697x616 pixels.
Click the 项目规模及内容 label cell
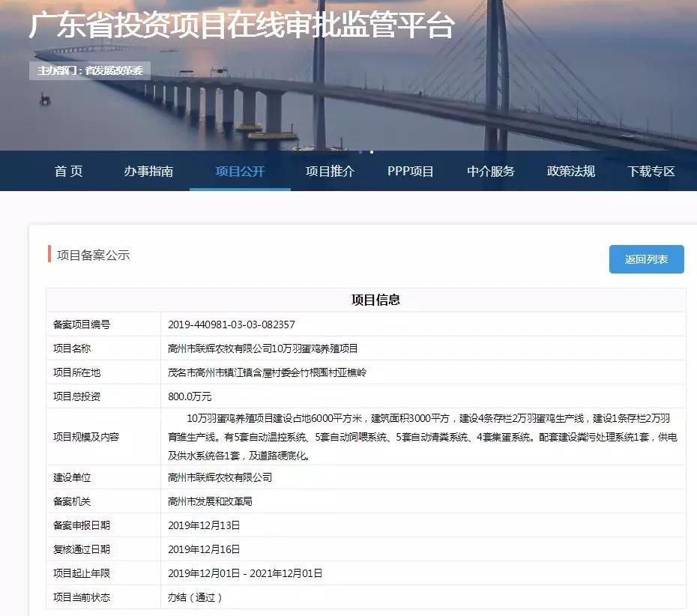point(103,437)
